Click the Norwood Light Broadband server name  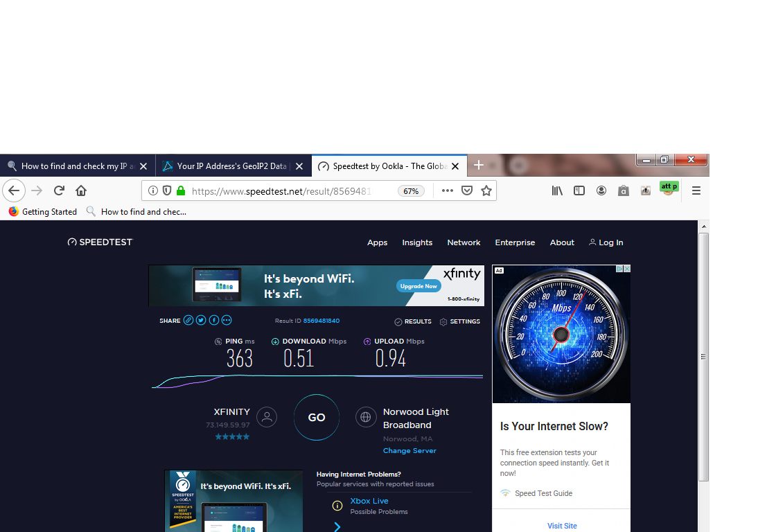click(416, 418)
